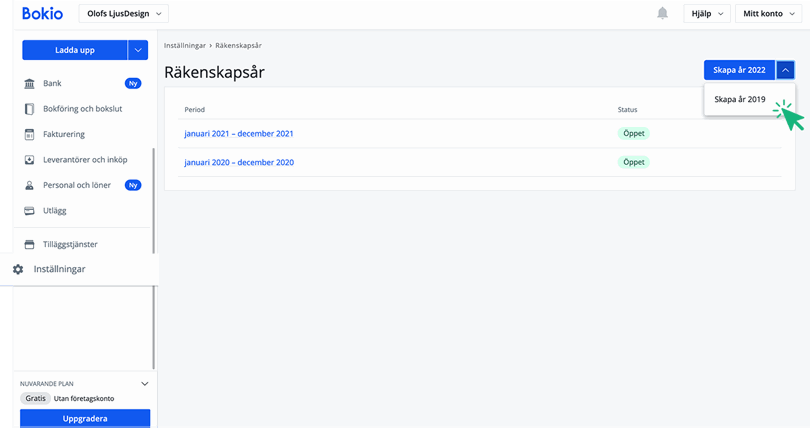Expand the Ladda upp arrow dropdown

pyautogui.click(x=138, y=49)
